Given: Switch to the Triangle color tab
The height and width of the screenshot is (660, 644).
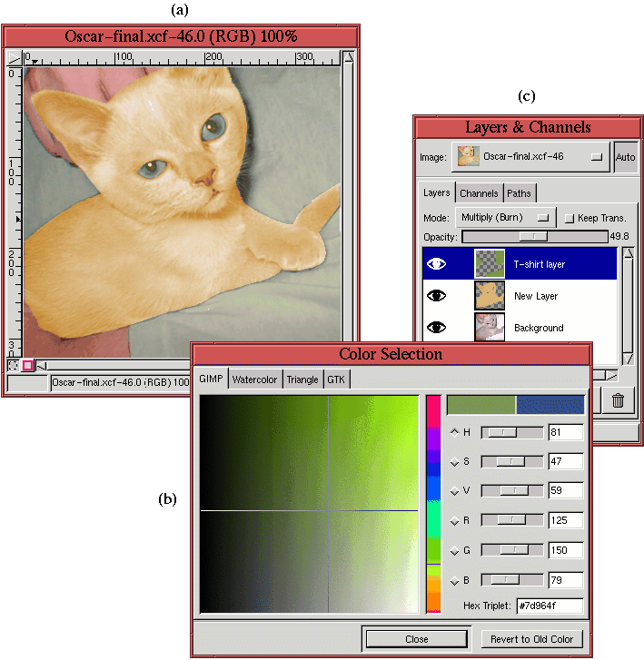Looking at the screenshot, I should point(302,379).
